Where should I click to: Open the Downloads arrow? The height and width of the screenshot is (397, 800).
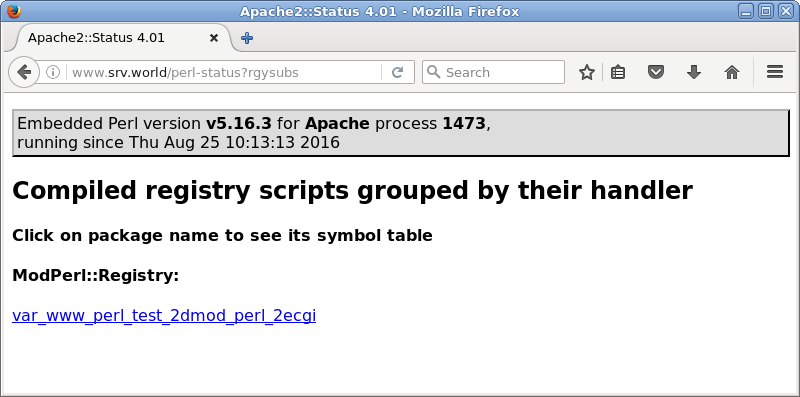(693, 72)
